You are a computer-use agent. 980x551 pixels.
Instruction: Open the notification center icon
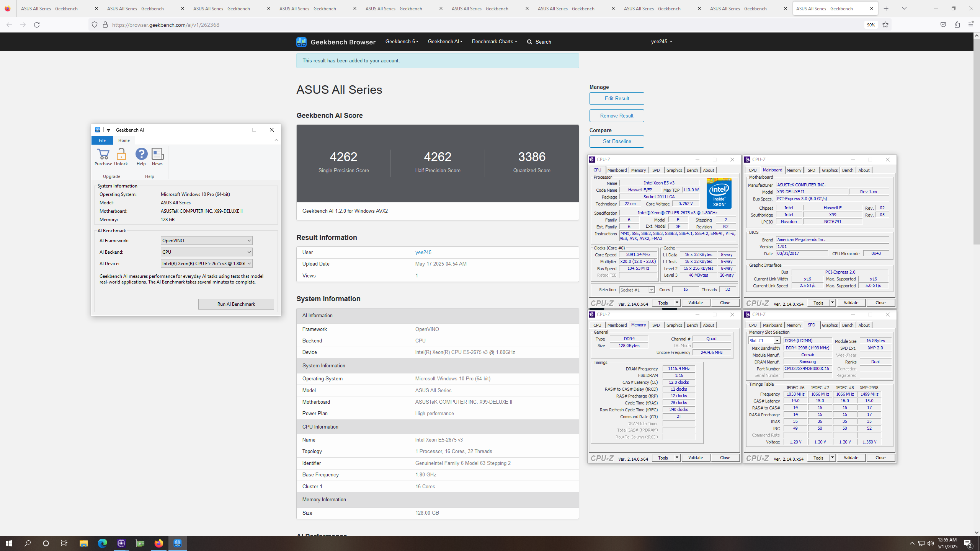(969, 543)
